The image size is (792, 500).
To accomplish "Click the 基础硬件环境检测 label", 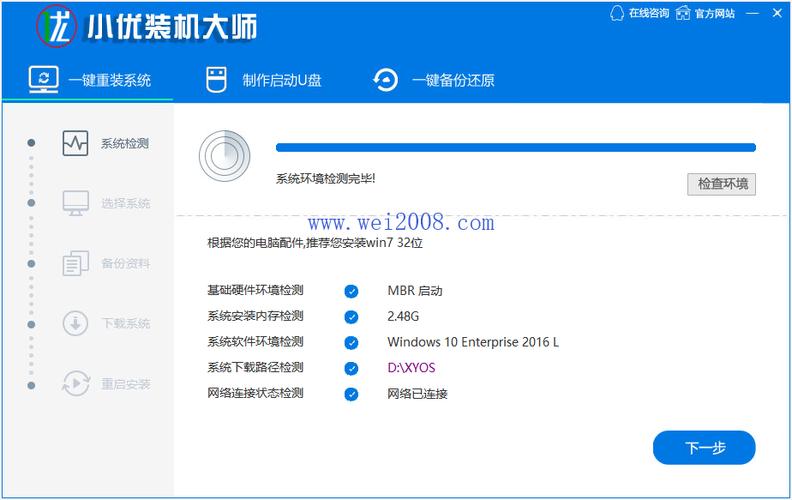I will [255, 290].
